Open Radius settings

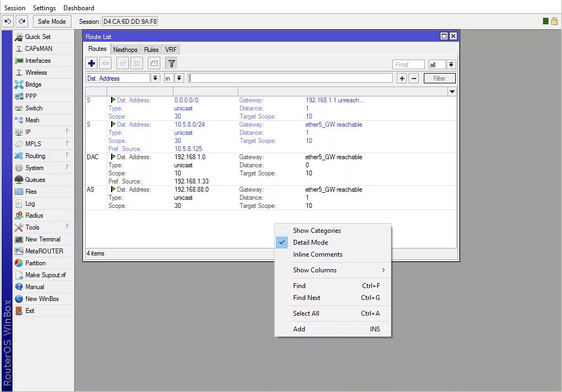point(34,215)
